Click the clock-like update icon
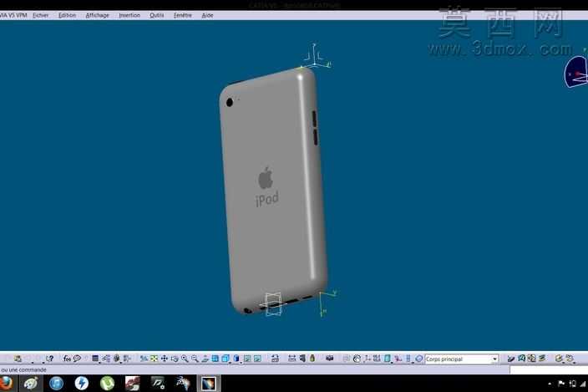The width and height of the screenshot is (588, 392). point(357,359)
